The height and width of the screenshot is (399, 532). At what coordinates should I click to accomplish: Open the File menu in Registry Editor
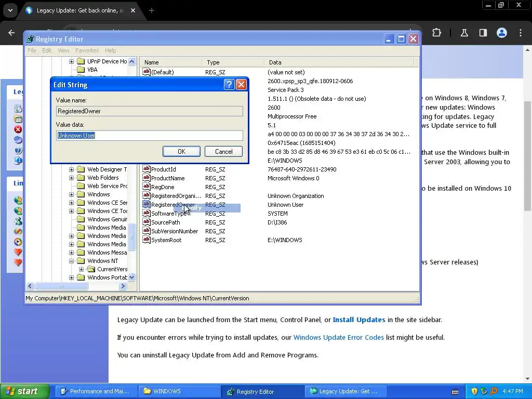pyautogui.click(x=32, y=50)
